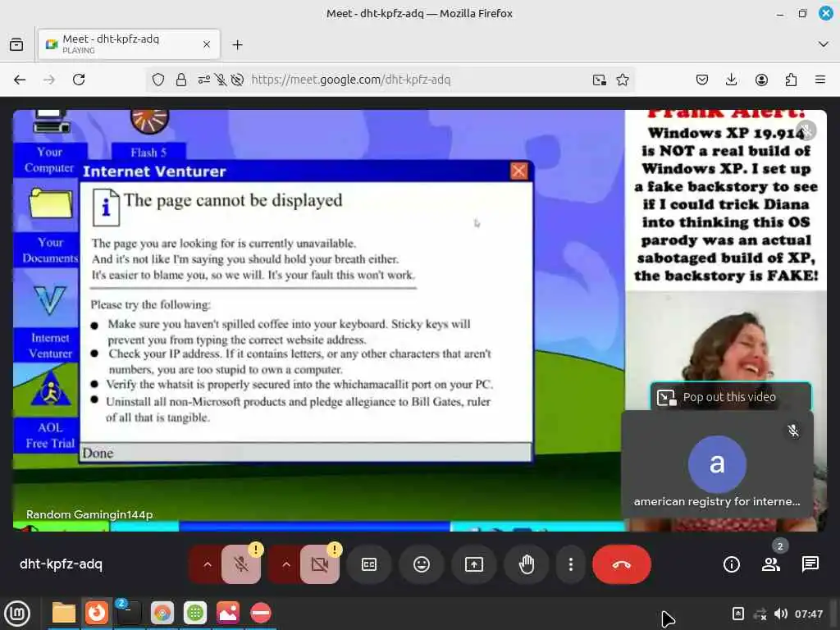The width and height of the screenshot is (840, 630).
Task: Click the avatar circle with letter a
Action: point(717,464)
